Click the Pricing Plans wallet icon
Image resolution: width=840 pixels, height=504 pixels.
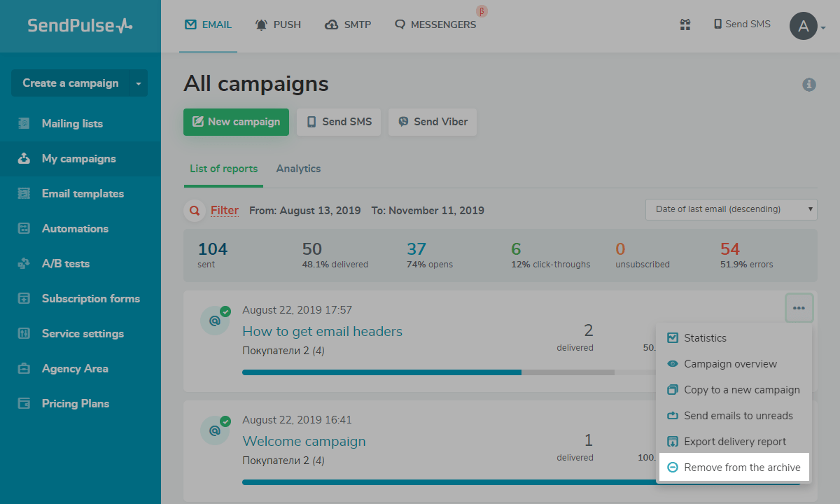24,403
